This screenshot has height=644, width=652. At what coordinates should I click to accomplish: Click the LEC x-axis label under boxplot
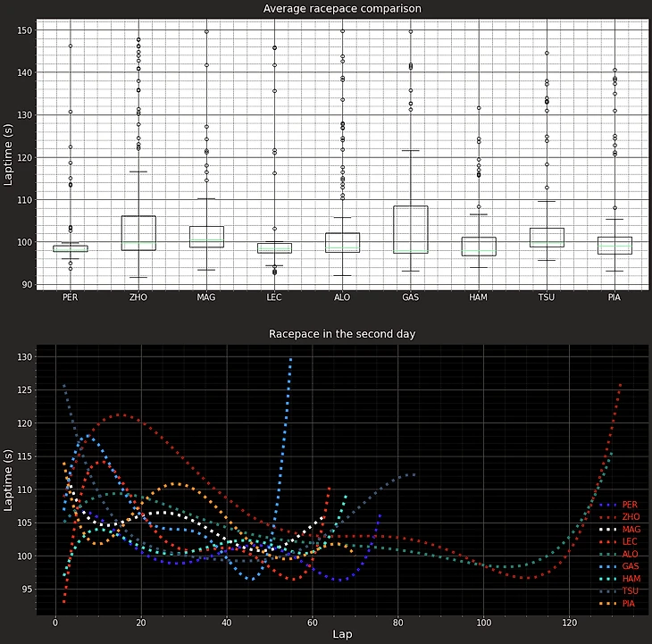(x=274, y=297)
